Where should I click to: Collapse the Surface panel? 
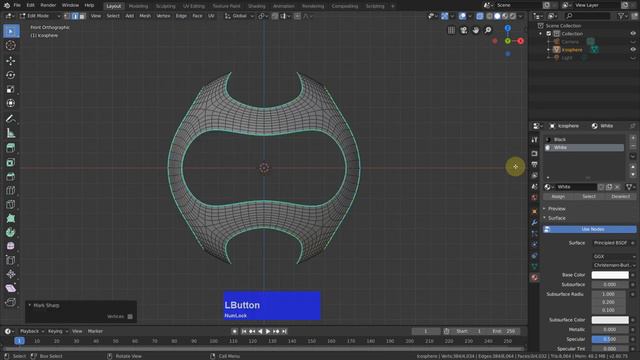click(556, 218)
